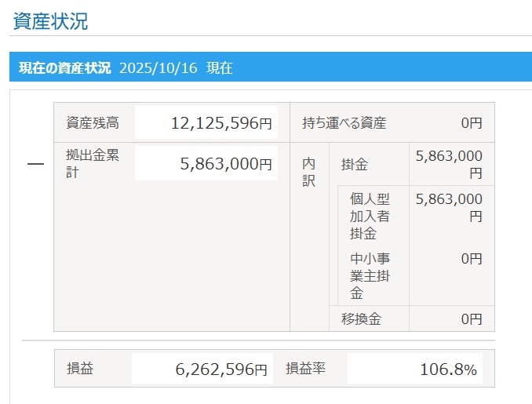This screenshot has height=404, width=532.
Task: Click the 掛金 amount 5,863,000円
Action: (x=449, y=164)
